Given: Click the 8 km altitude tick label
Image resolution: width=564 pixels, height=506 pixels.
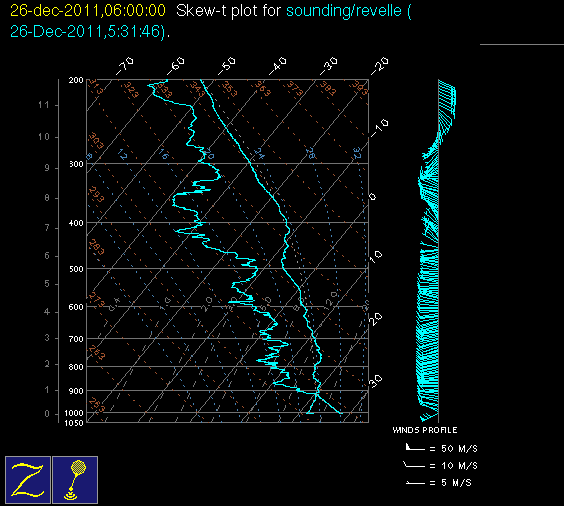Looking at the screenshot, I should tap(47, 198).
